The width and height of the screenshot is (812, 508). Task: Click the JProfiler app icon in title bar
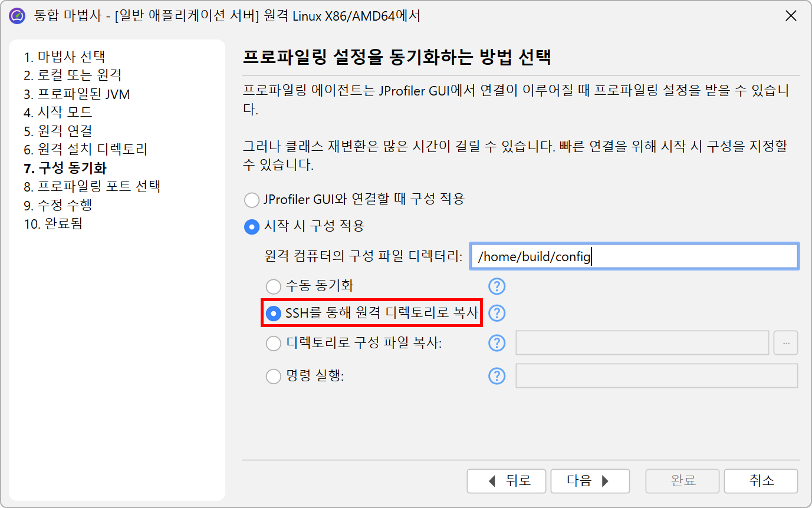pyautogui.click(x=18, y=16)
